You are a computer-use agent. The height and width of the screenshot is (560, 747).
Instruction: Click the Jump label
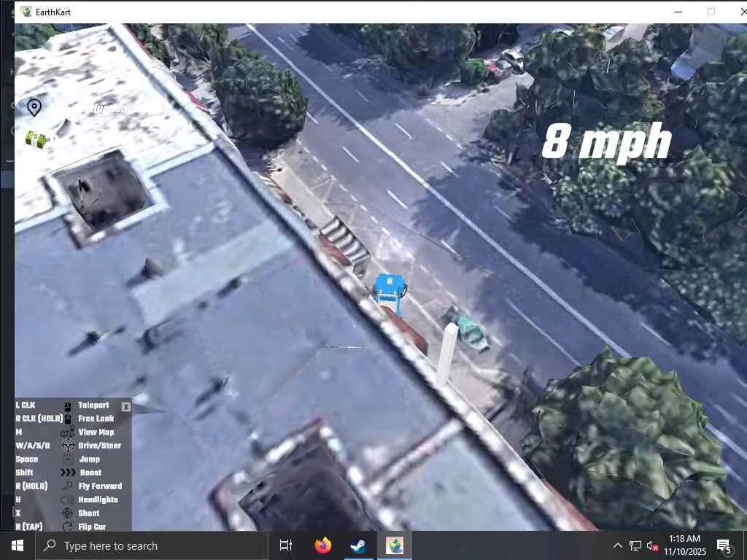tap(90, 459)
